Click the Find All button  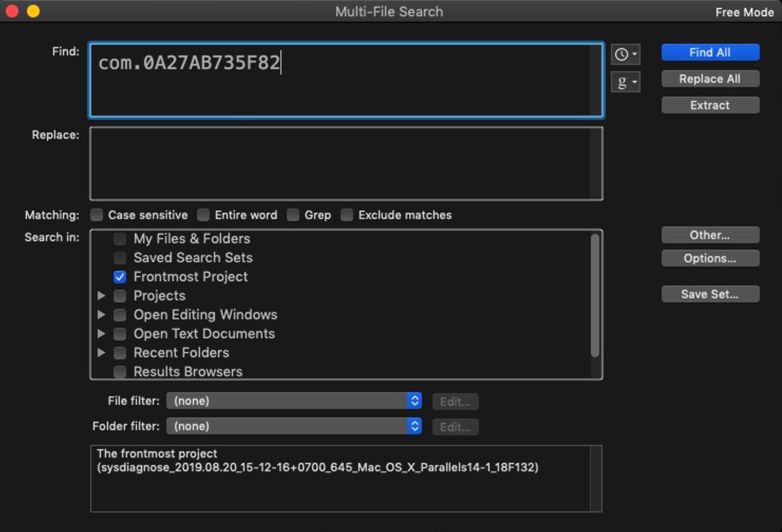[x=710, y=52]
